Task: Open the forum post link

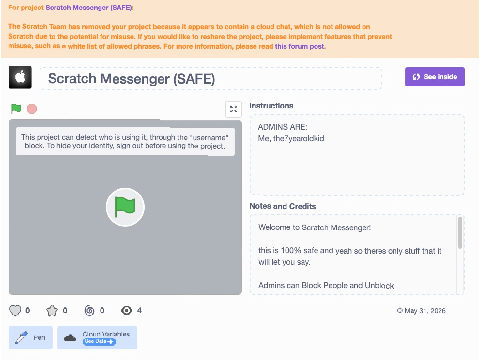Action: coord(299,46)
